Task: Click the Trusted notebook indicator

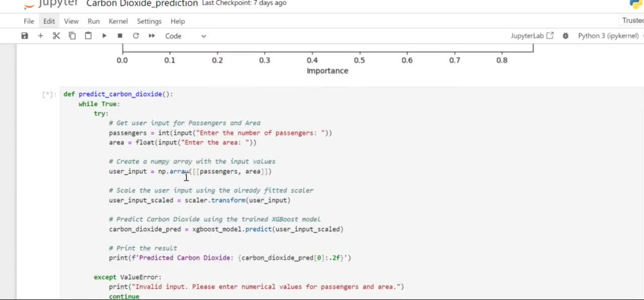Action: click(x=632, y=21)
